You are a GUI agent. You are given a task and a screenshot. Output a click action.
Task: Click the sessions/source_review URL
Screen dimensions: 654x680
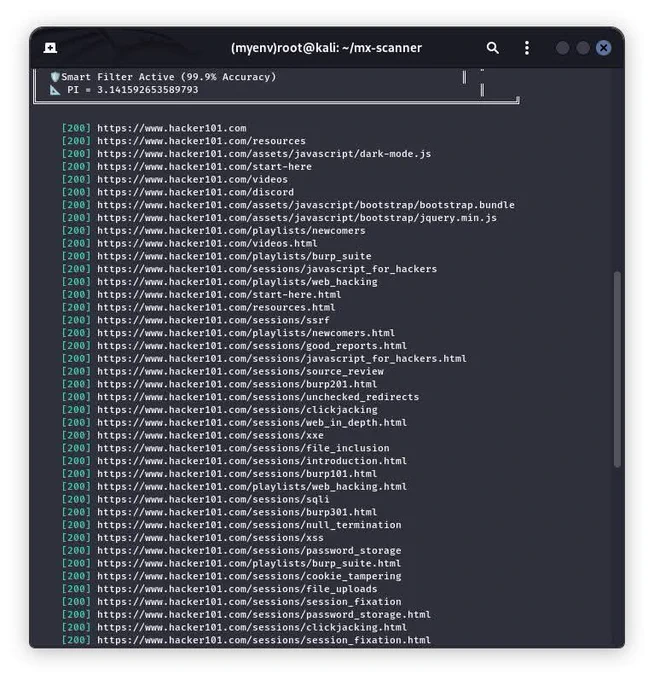point(240,371)
